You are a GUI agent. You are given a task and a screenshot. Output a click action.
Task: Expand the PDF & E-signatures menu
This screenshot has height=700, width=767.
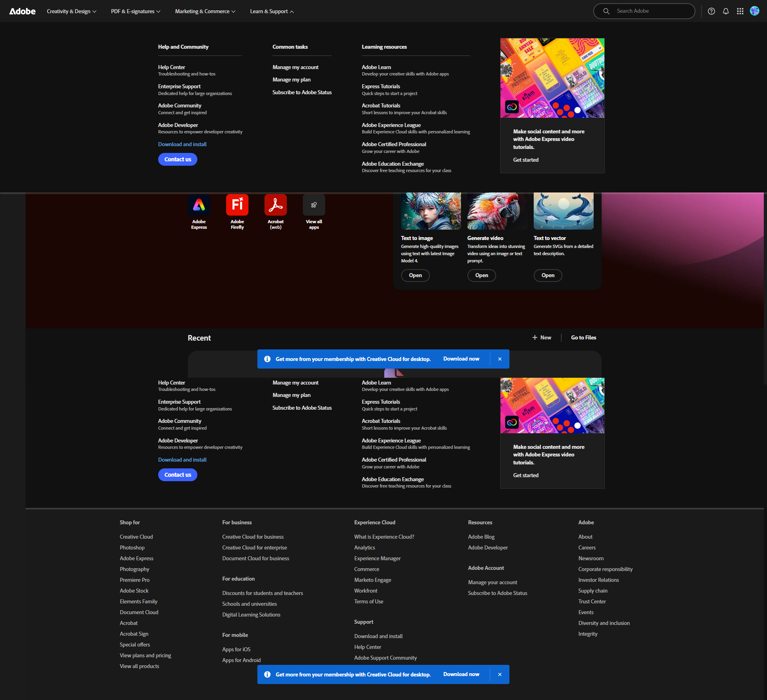click(x=136, y=11)
